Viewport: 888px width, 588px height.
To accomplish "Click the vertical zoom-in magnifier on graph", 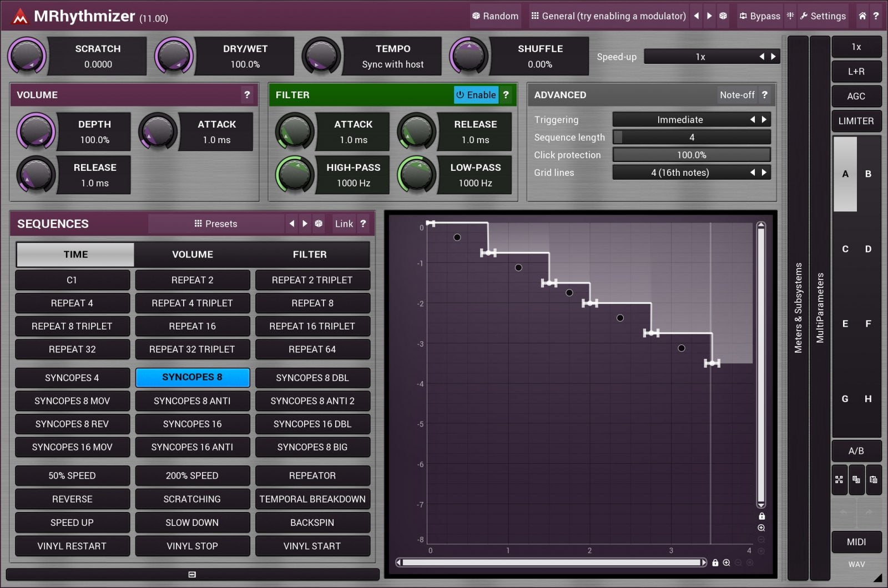I will [x=761, y=528].
